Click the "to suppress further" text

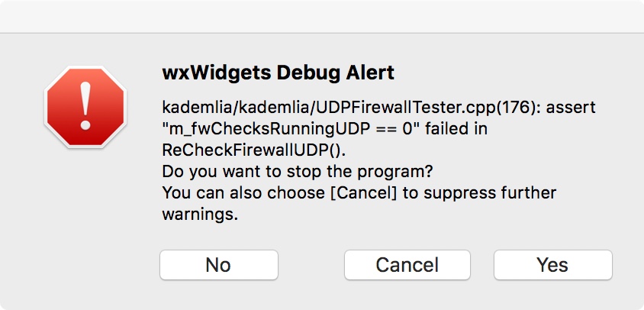point(480,192)
